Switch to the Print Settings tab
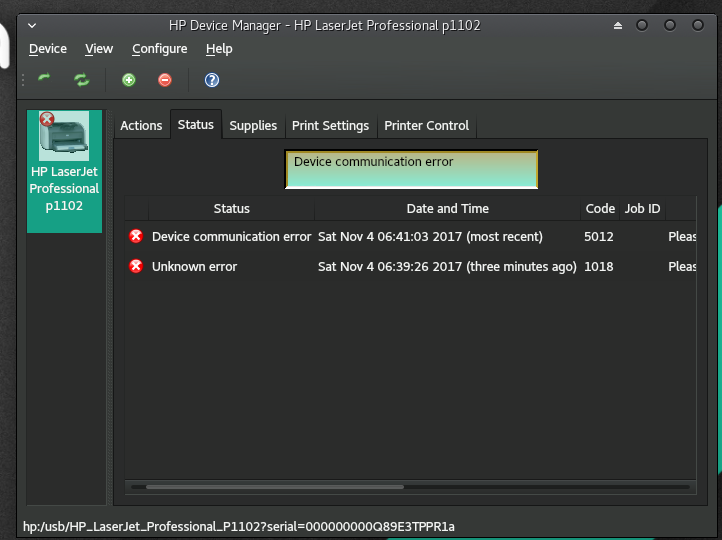722x540 pixels. (x=330, y=126)
